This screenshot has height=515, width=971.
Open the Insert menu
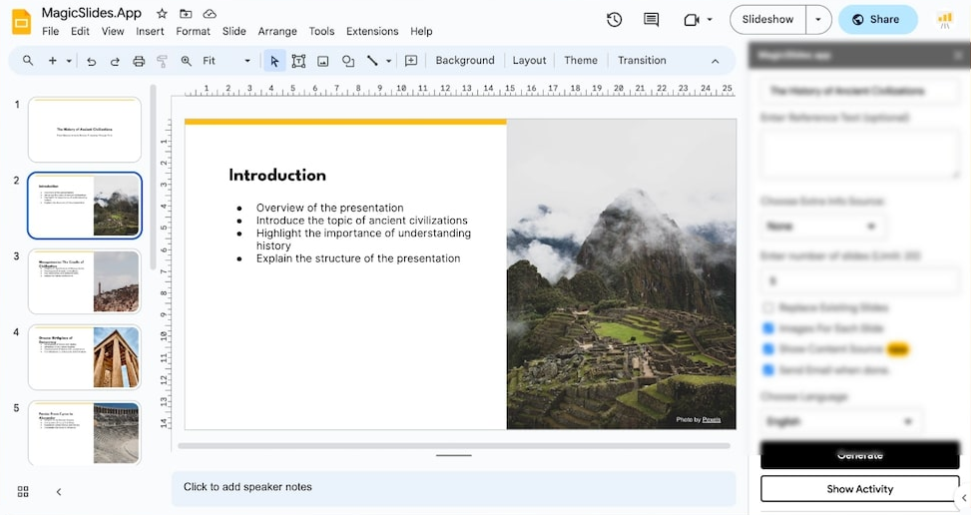coord(150,31)
